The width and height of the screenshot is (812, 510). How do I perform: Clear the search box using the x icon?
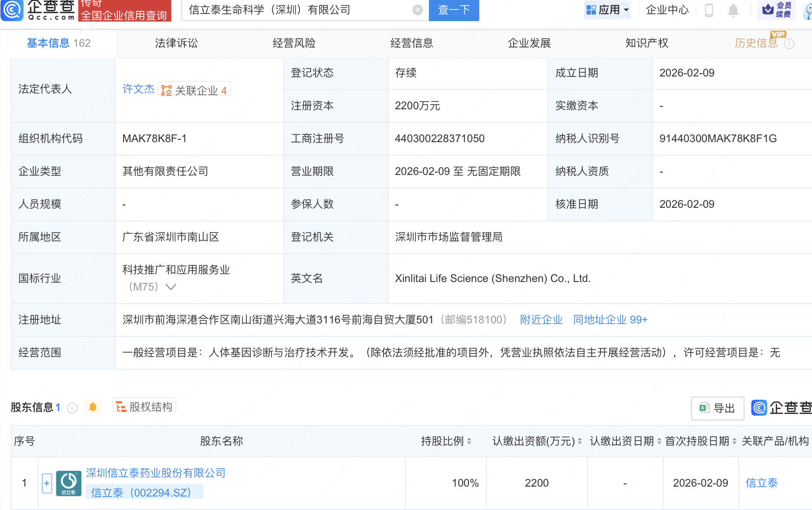pyautogui.click(x=417, y=10)
